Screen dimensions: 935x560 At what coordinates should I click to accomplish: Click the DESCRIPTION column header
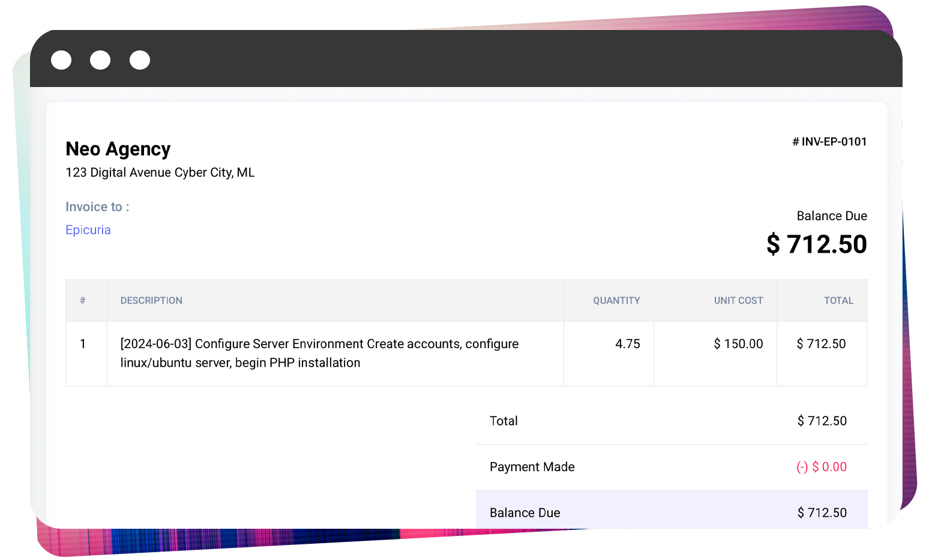click(x=151, y=301)
